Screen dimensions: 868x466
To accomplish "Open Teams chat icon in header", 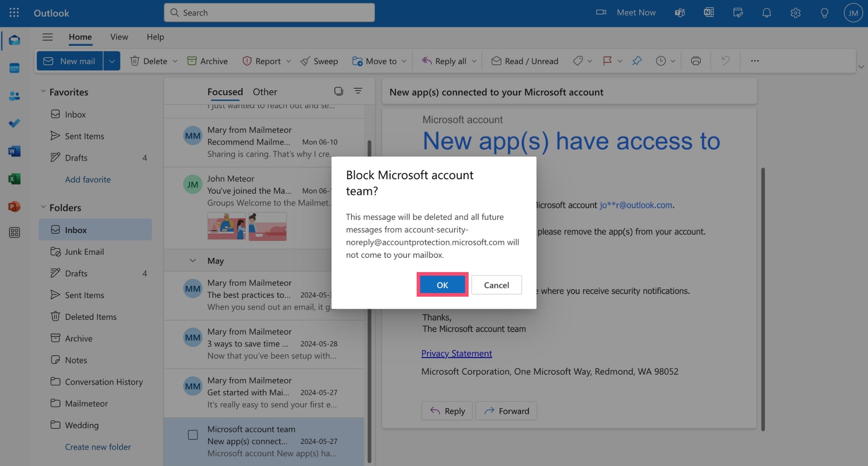I will tap(680, 13).
